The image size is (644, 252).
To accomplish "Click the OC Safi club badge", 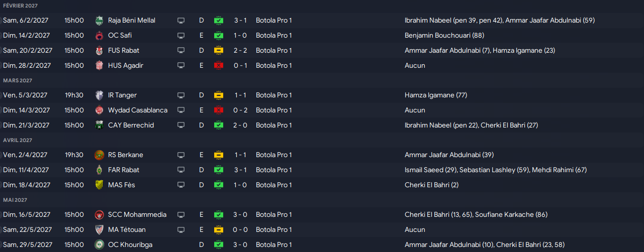I will pyautogui.click(x=99, y=36).
